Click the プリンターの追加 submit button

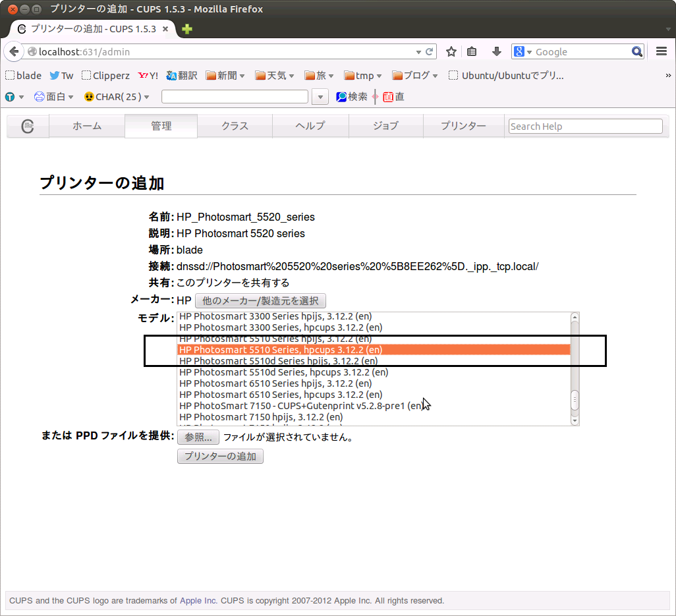220,456
